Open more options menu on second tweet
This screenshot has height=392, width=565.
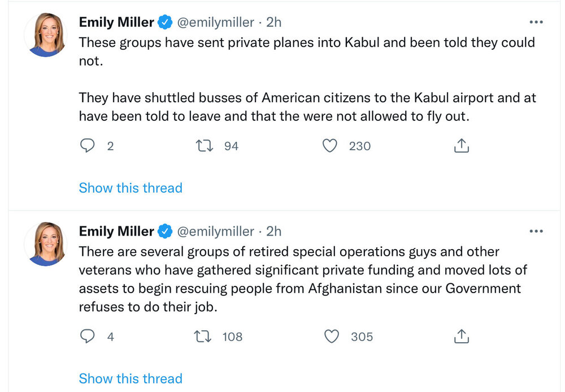point(535,231)
